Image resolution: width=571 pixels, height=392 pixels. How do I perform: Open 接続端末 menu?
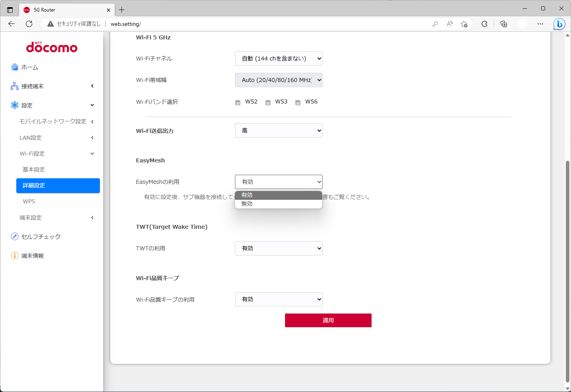pos(33,86)
